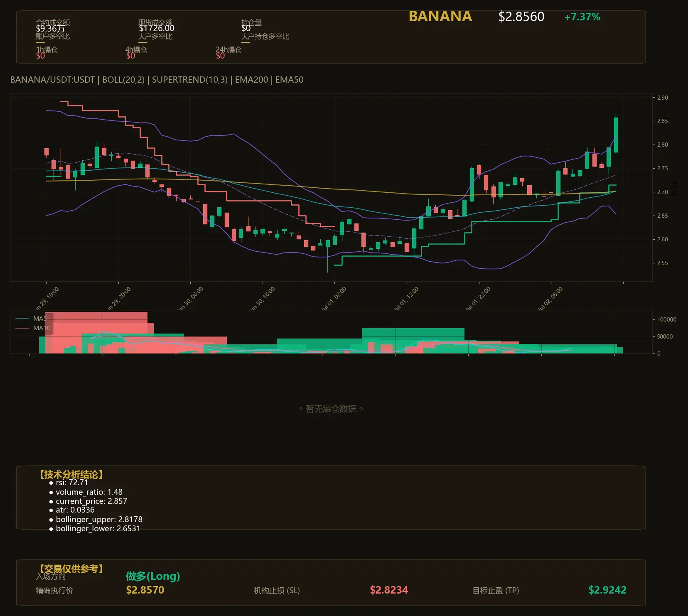This screenshot has width=688, height=616.
Task: Click the MA5 legend entry
Action: [32, 319]
